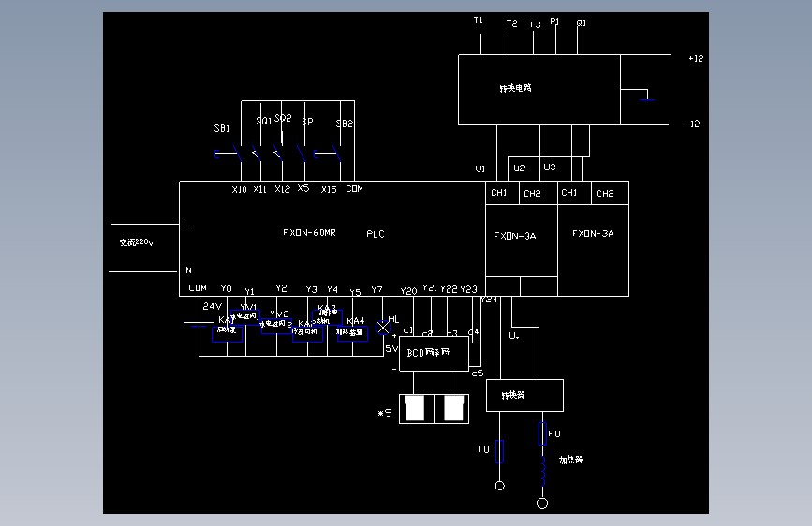Select input terminal X15
This screenshot has width=812, height=526.
pos(329,189)
